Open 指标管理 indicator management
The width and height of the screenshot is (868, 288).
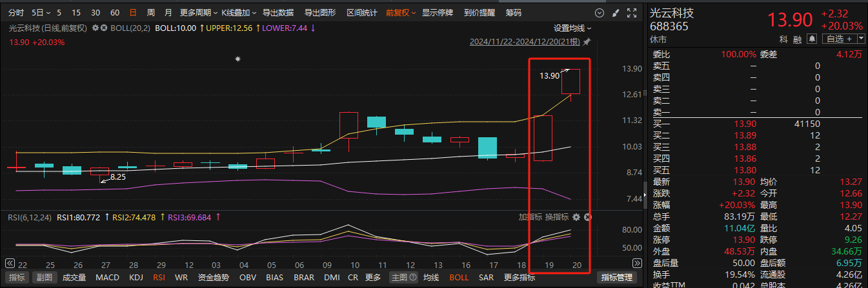coord(617,278)
